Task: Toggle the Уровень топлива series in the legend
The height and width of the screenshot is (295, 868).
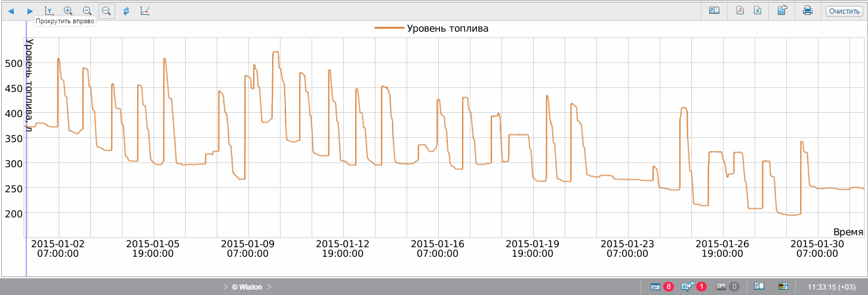Action: 447,28
